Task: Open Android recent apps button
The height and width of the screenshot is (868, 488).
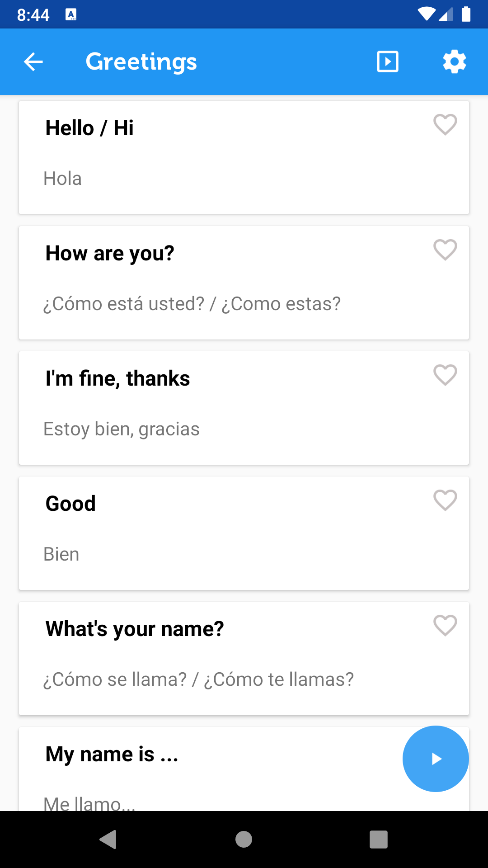Action: tap(378, 840)
